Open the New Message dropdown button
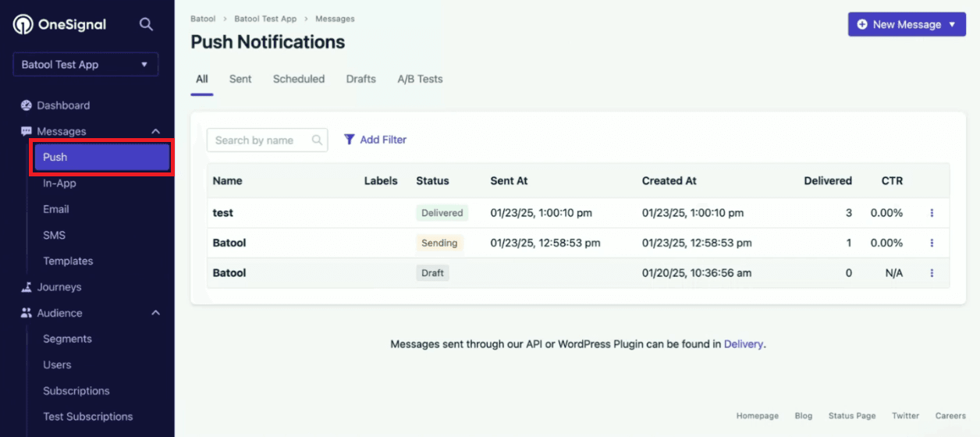The image size is (980, 437). tap(906, 24)
